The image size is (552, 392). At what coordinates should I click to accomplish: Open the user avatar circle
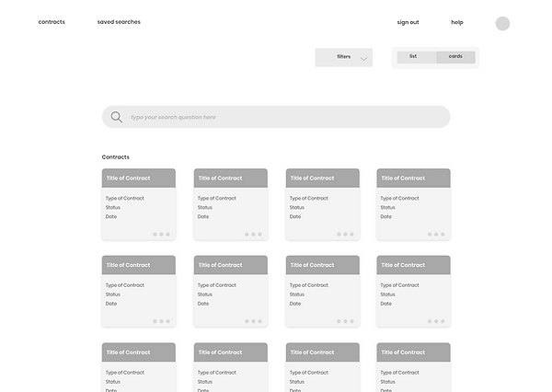point(502,24)
